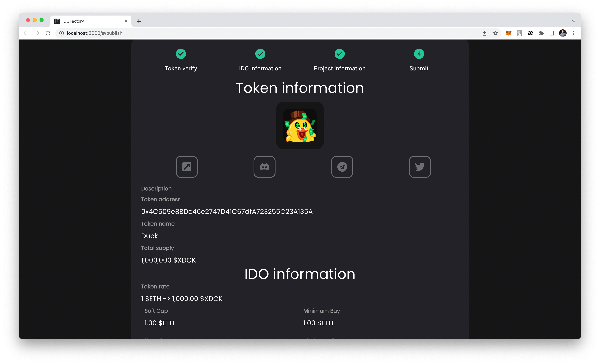
Task: Click the duck token logo image
Action: point(300,125)
